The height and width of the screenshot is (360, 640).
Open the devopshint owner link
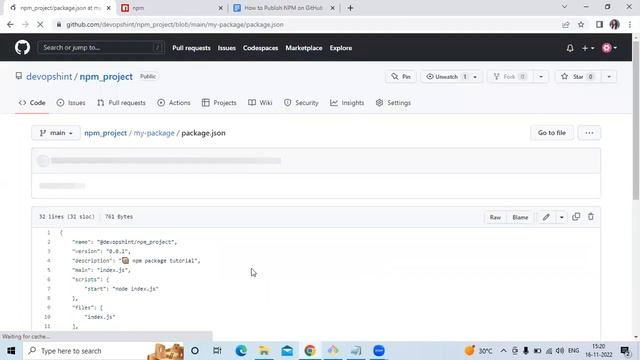pos(49,77)
